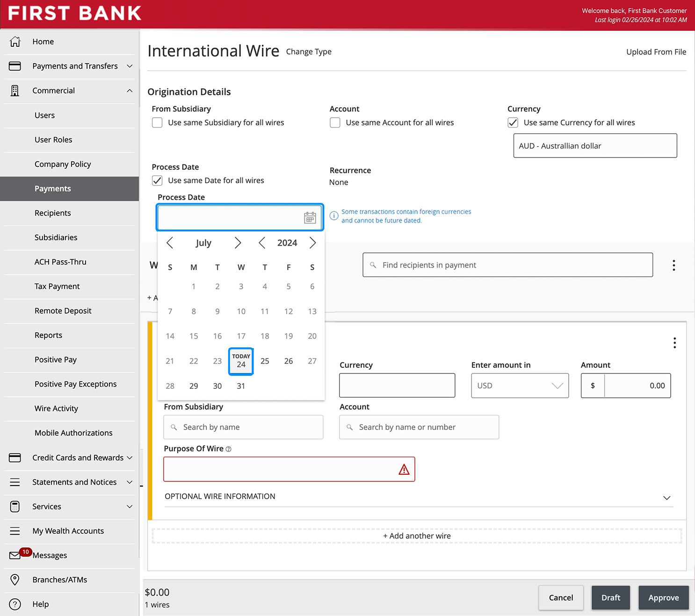The height and width of the screenshot is (616, 695).
Task: Open the Enter amount in USD dropdown
Action: [520, 386]
